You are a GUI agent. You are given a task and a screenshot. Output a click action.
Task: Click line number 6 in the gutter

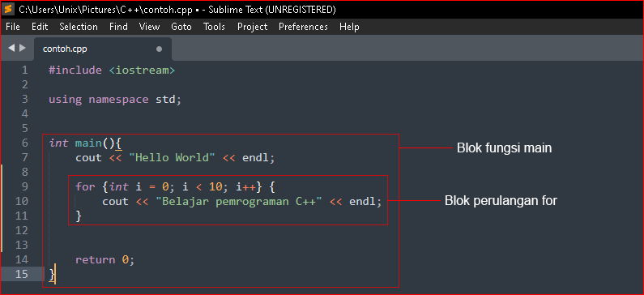click(x=24, y=143)
